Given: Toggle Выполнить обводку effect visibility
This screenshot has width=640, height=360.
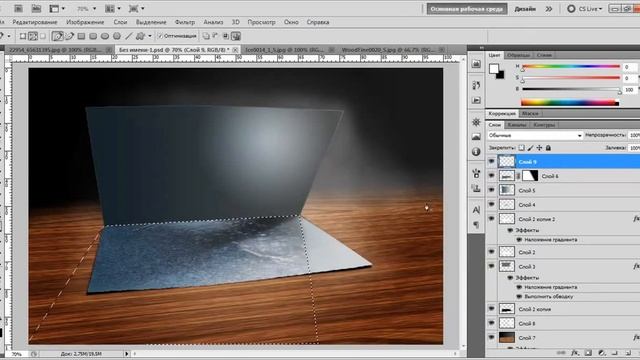Looking at the screenshot, I should coord(519,297).
